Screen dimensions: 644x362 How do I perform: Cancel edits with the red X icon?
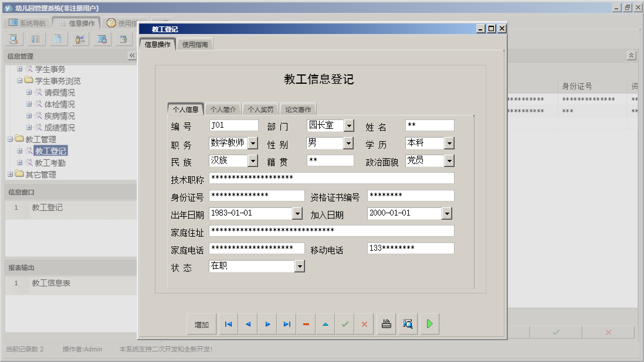[x=364, y=323]
